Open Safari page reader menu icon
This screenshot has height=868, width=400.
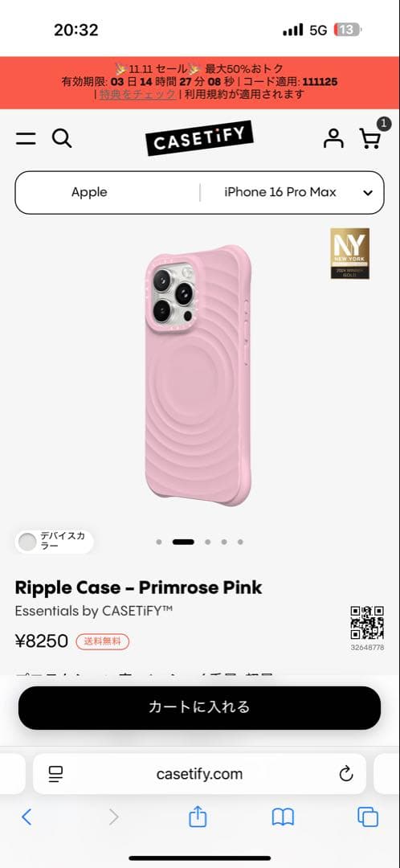point(56,774)
